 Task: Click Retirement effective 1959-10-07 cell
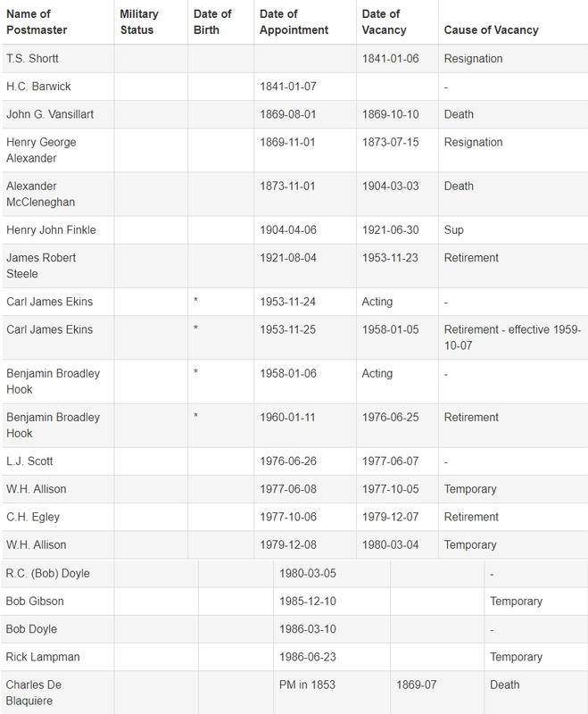point(512,337)
